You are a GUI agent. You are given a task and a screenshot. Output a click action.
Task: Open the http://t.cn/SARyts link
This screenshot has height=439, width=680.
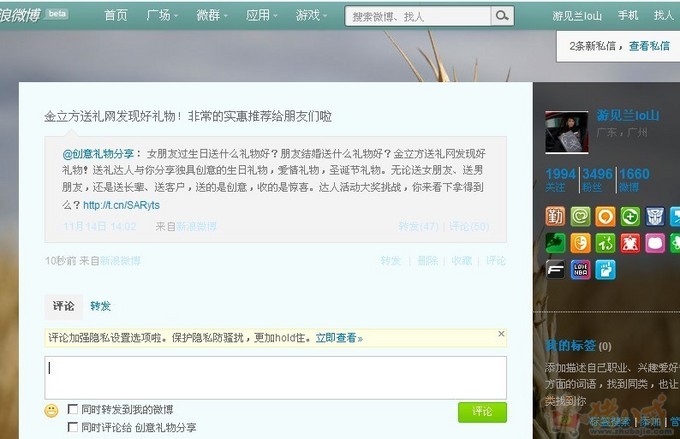click(x=121, y=205)
